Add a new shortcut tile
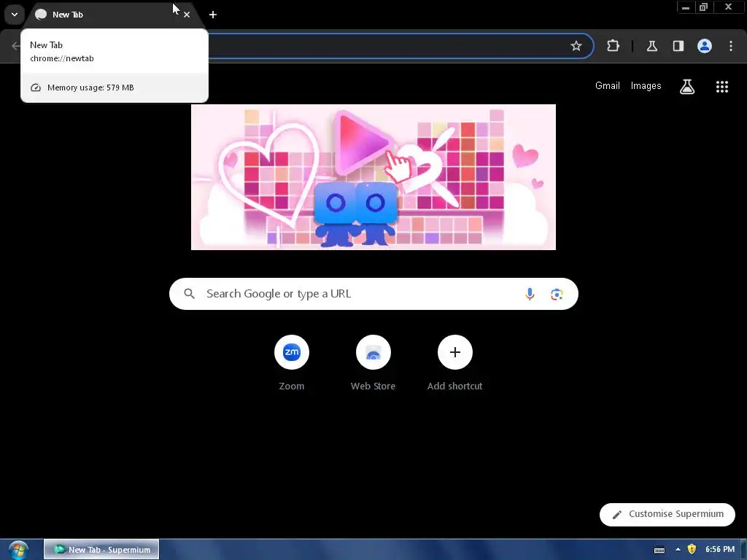 pyautogui.click(x=455, y=363)
